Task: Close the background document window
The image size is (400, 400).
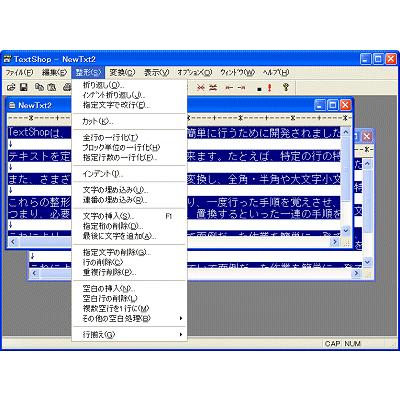Action: click(367, 136)
